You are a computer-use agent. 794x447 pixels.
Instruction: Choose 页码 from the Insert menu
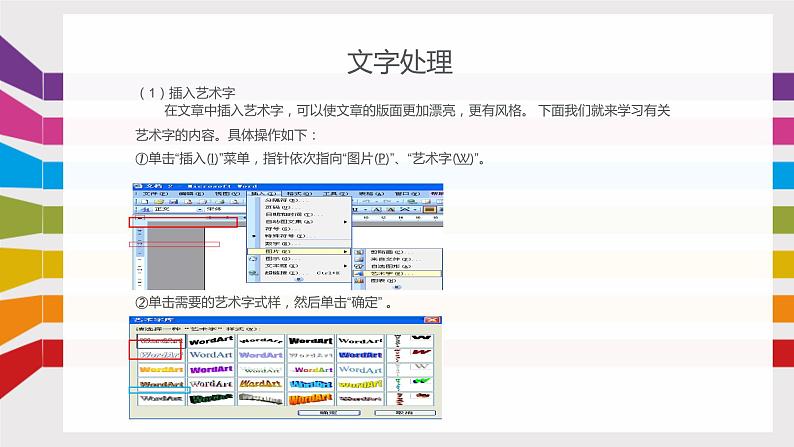click(299, 208)
